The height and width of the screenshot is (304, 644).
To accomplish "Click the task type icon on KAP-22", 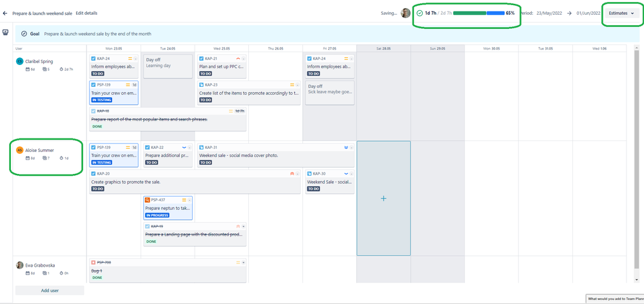I will coord(148,147).
